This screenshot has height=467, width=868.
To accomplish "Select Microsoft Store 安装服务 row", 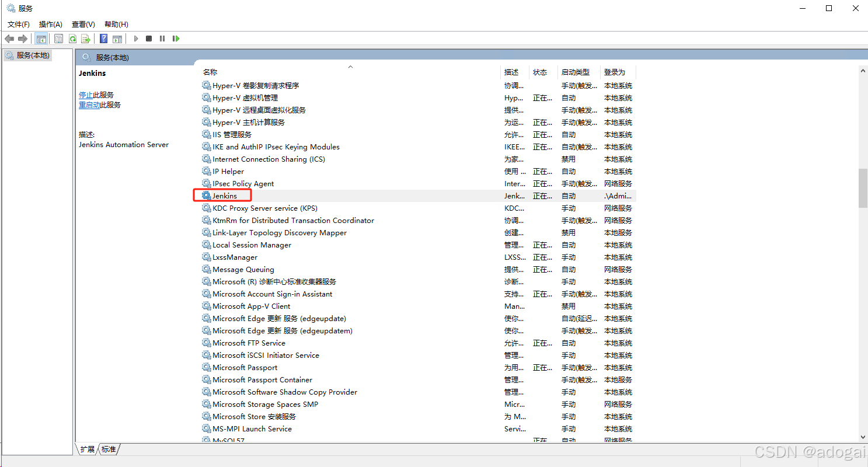I will pos(418,416).
